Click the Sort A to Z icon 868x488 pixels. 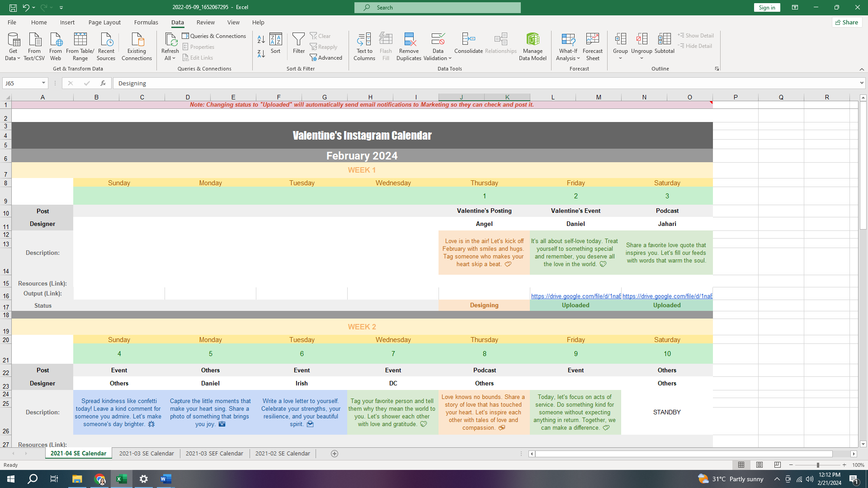pos(261,39)
